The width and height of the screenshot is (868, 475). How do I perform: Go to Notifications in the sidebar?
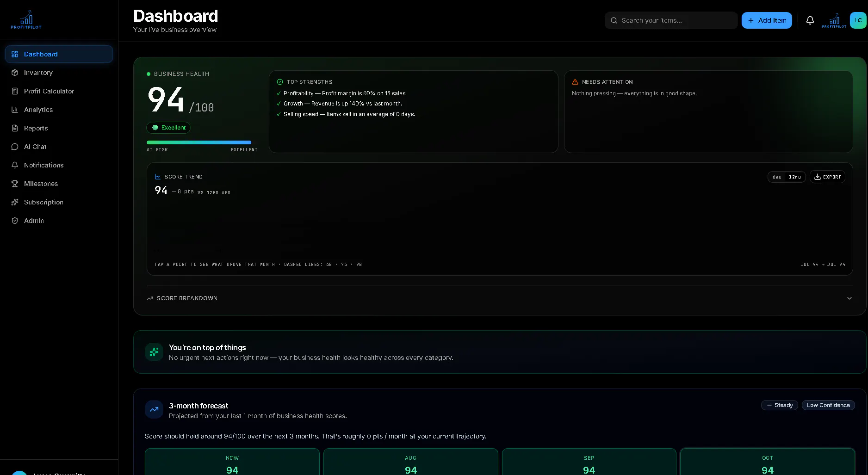point(59,165)
